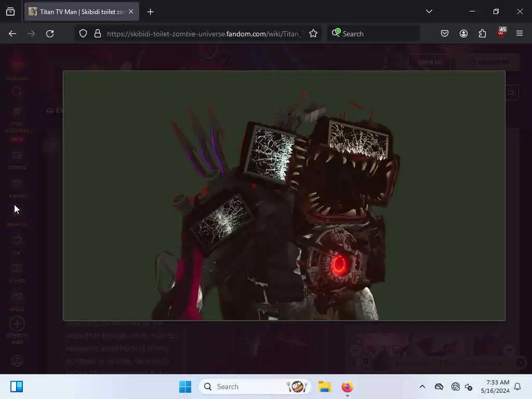Open the Extensions puzzle icon

pos(482,34)
